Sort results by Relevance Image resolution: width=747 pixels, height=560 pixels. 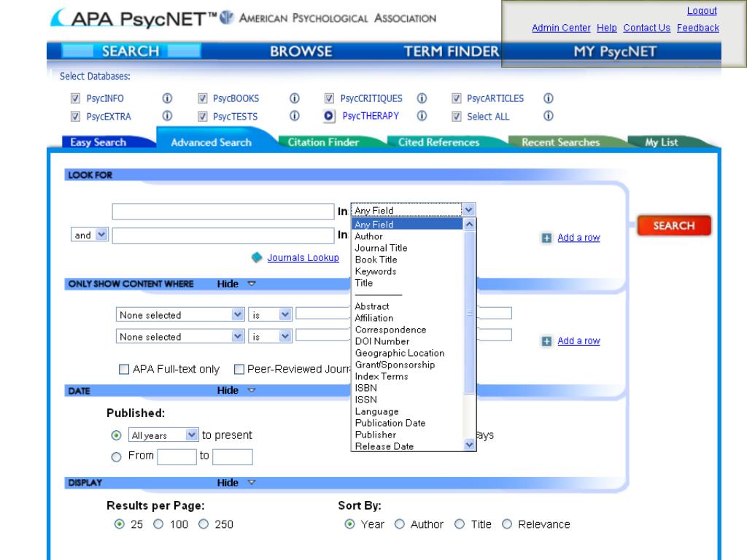pyautogui.click(x=507, y=524)
